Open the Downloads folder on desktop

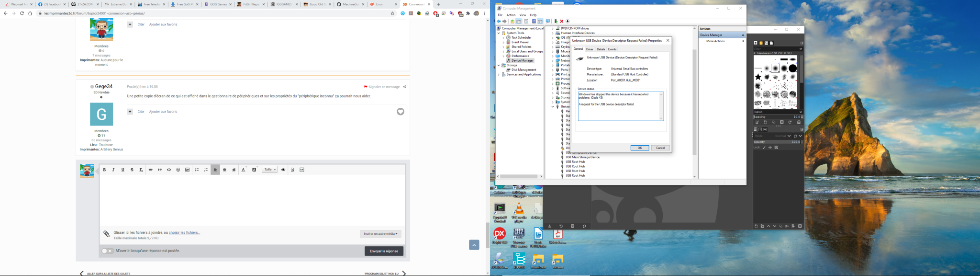pyautogui.click(x=538, y=261)
